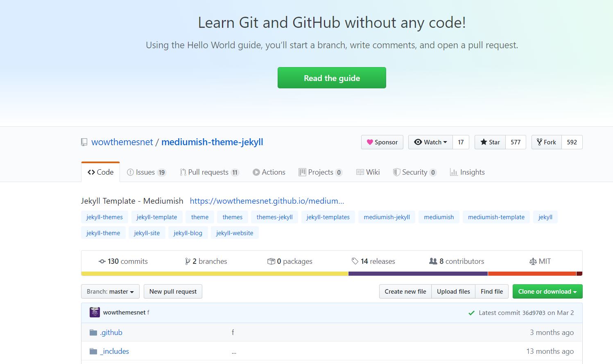Screen dimensions: 613x364
Task: Click the Actions play icon
Action: click(x=256, y=172)
